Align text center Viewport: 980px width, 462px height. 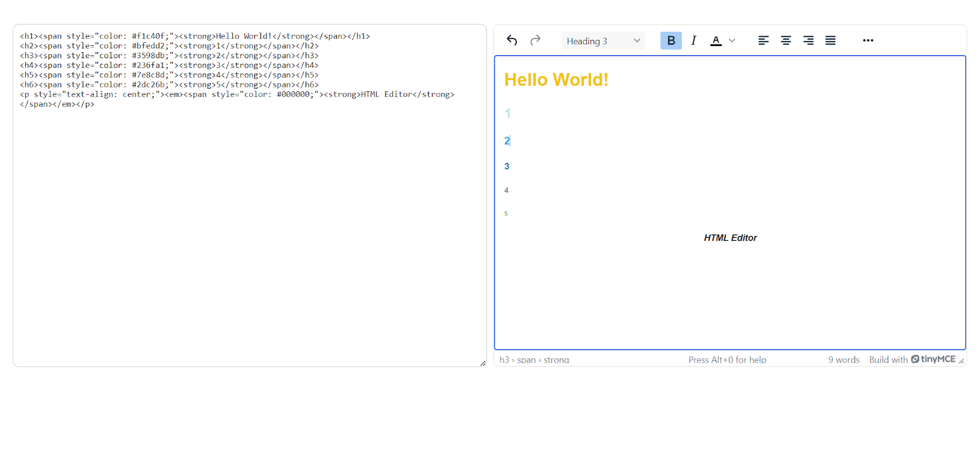point(786,40)
